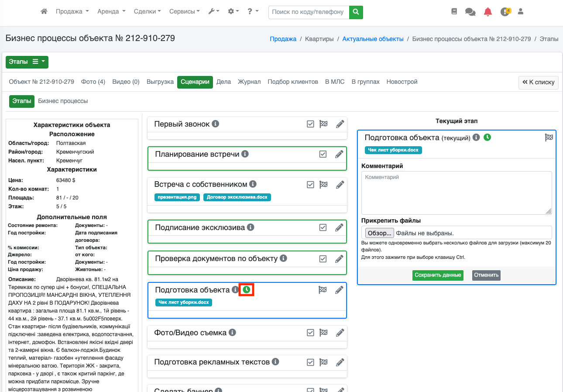Viewport: 563px width, 392px height.
Task: Click edit pencil for Первый звонок
Action: 340,124
